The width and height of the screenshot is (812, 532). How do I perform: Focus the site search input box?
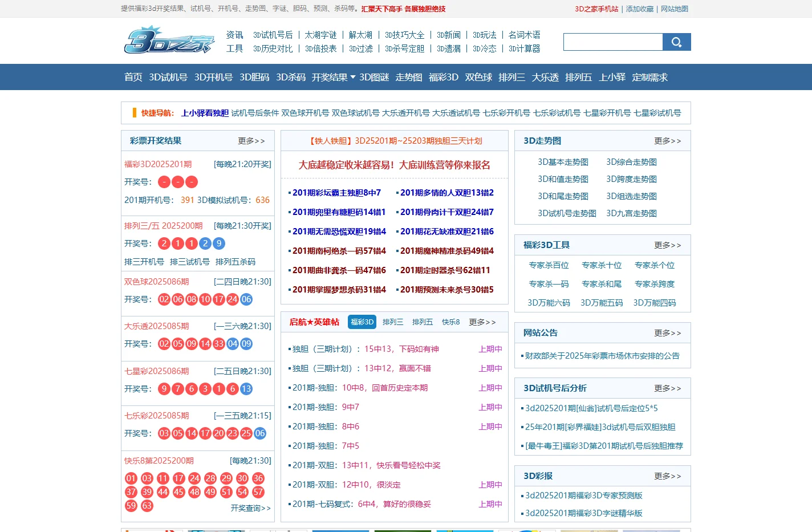(613, 42)
